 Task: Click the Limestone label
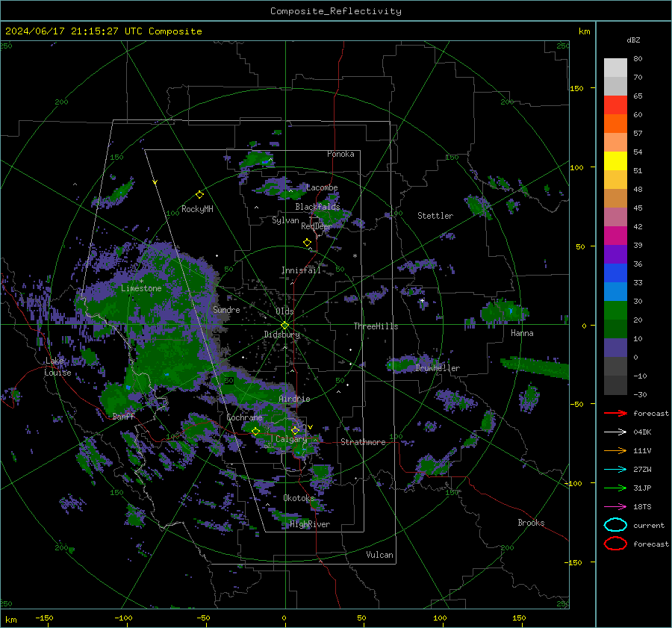click(x=141, y=288)
